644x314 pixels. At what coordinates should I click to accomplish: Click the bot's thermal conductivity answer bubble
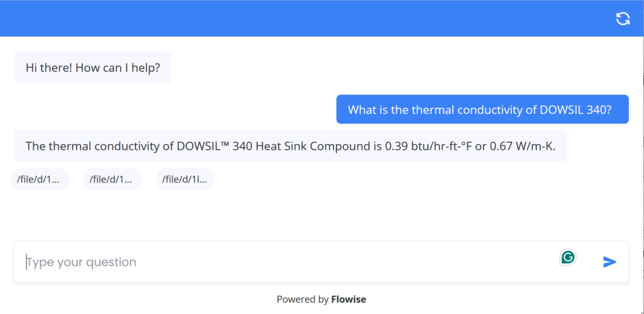tap(290, 146)
